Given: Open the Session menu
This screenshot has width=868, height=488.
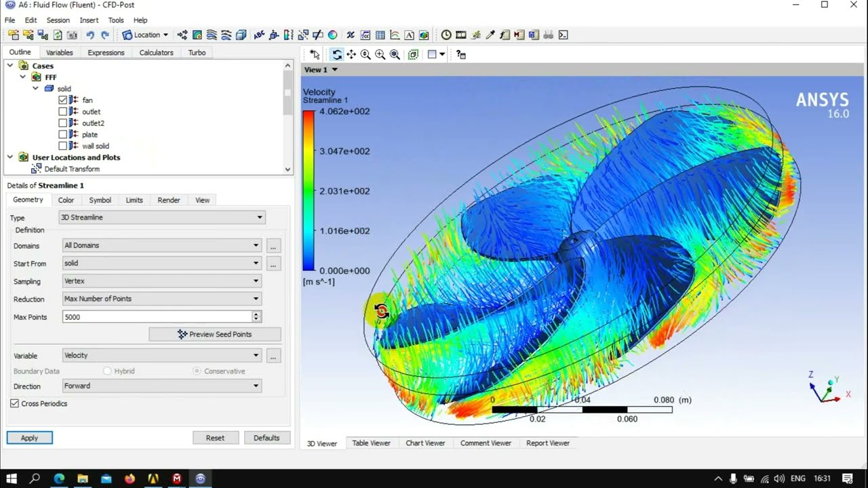Looking at the screenshot, I should click(x=58, y=20).
